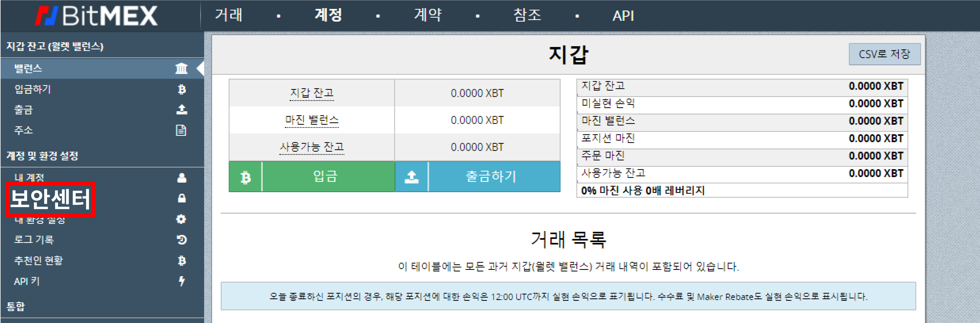The width and height of the screenshot is (980, 323).
Task: Click the gear icon for 내 환경 설정
Action: point(181,219)
